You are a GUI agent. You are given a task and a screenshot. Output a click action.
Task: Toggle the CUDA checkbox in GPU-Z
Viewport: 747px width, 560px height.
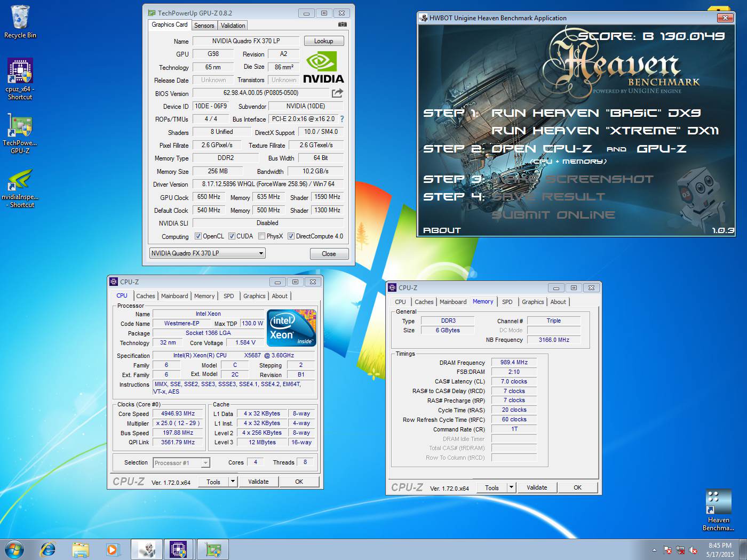point(232,236)
